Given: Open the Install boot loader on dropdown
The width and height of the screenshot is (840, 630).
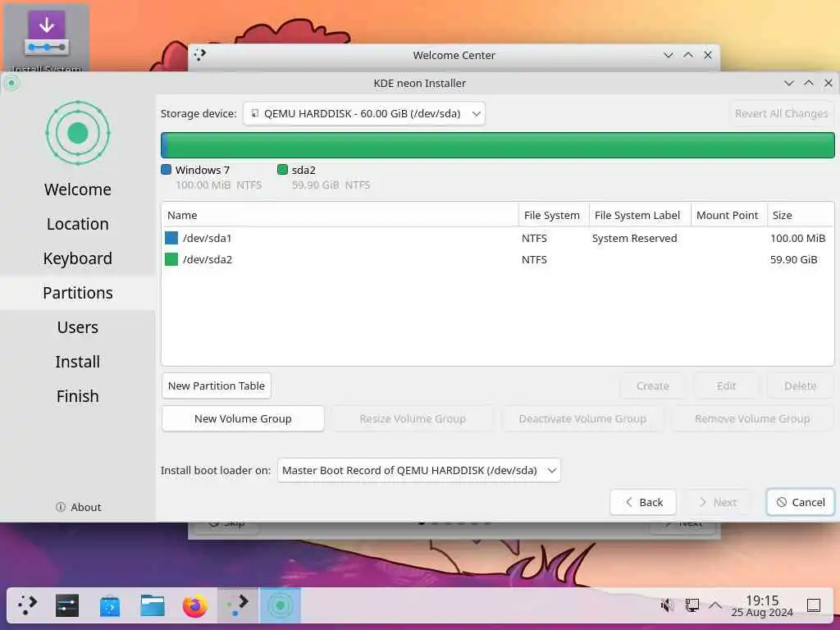Looking at the screenshot, I should point(419,470).
